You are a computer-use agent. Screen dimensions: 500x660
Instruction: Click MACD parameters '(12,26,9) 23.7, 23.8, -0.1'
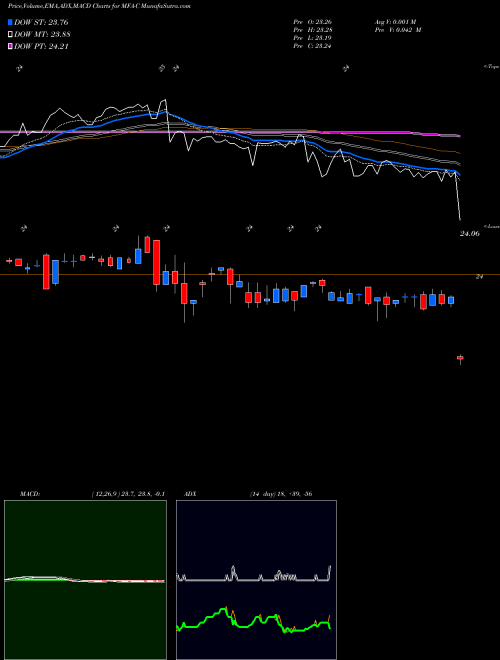coord(128,494)
